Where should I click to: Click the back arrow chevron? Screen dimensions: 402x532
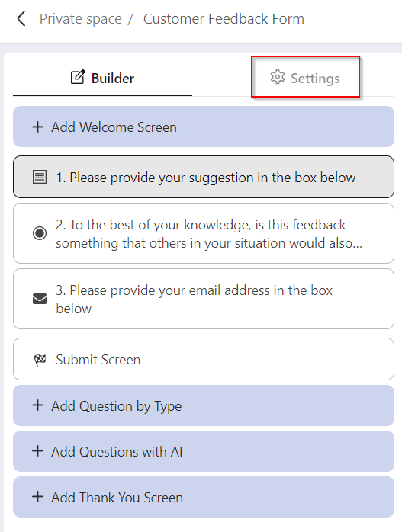[x=21, y=18]
